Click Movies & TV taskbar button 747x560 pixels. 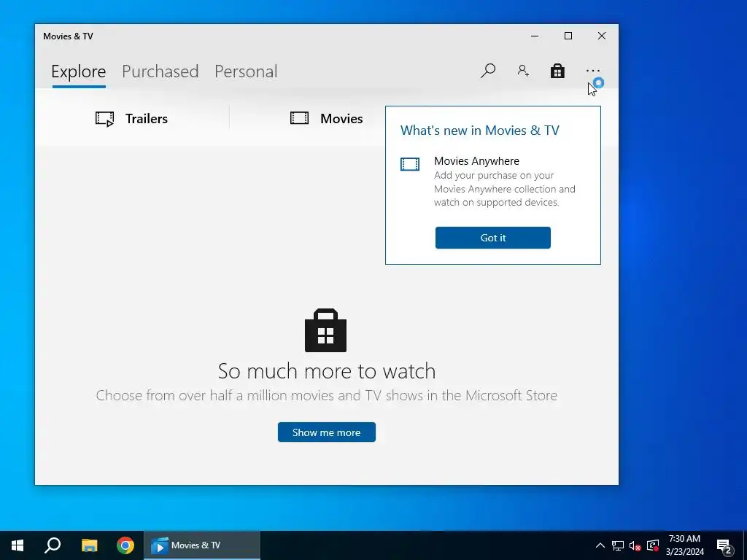(x=202, y=545)
